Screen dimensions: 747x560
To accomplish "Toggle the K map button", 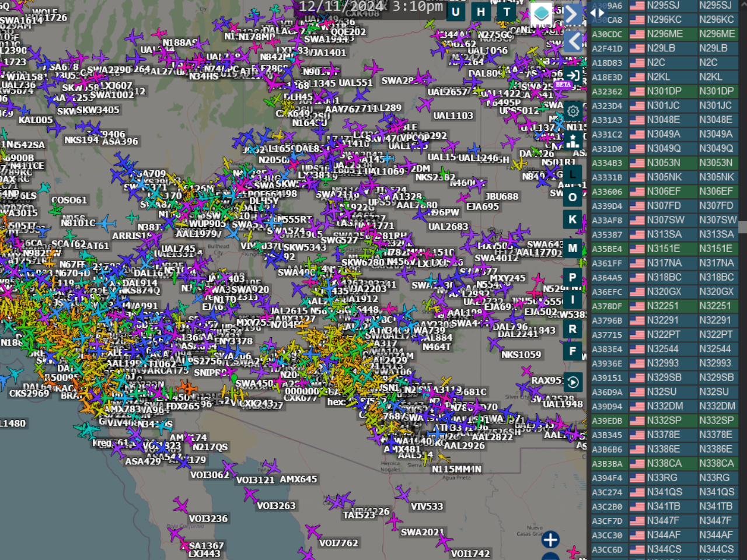I will click(x=573, y=220).
